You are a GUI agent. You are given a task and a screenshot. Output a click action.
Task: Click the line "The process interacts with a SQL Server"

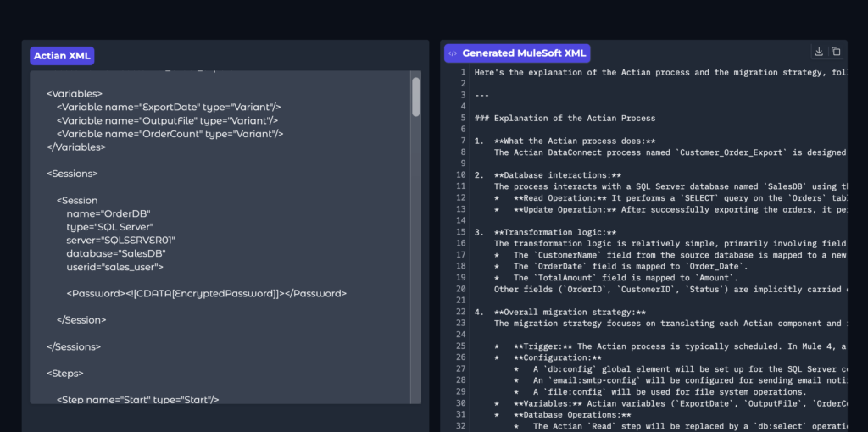coord(670,186)
